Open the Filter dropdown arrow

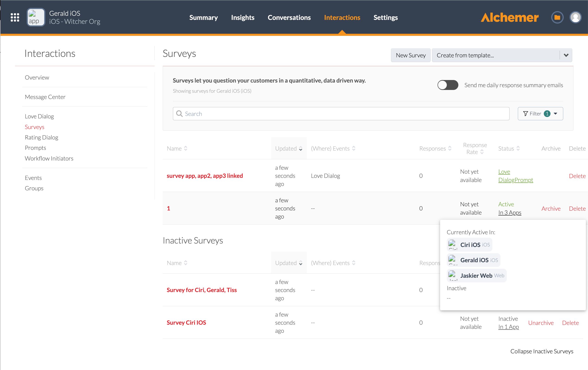click(x=556, y=114)
